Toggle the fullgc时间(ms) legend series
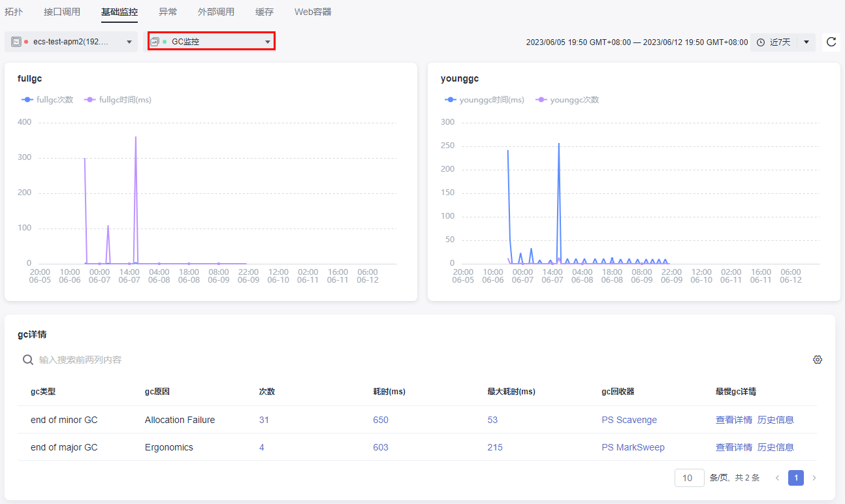The width and height of the screenshot is (845, 504). (118, 100)
